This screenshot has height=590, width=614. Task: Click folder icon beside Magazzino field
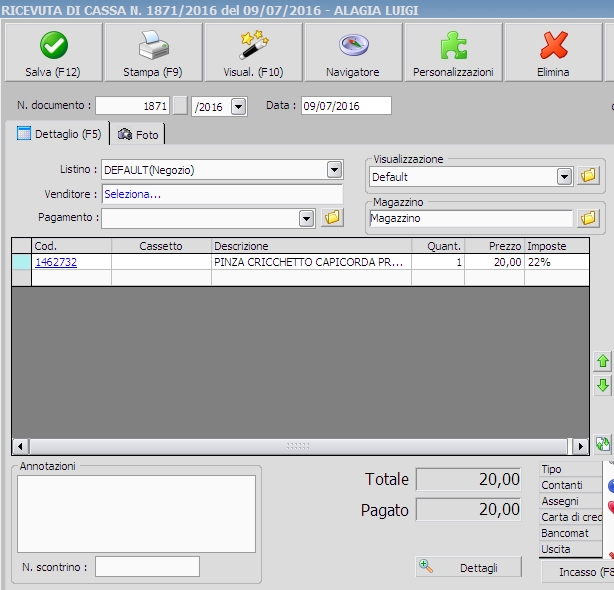tap(588, 218)
